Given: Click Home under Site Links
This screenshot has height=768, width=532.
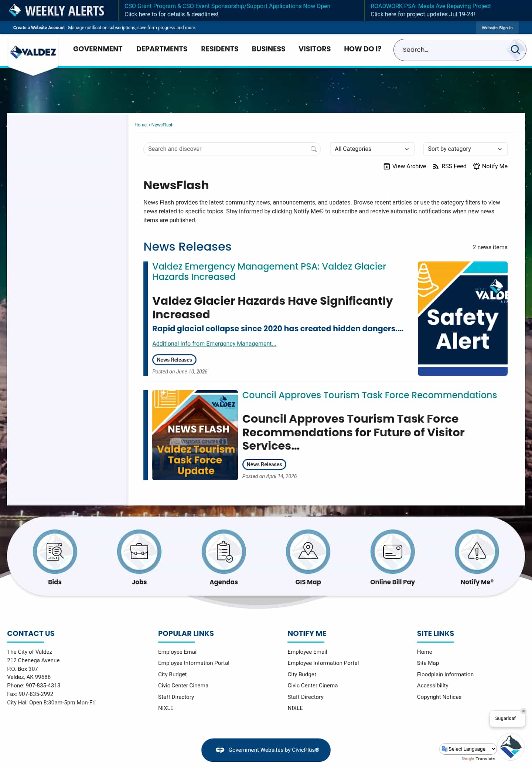Looking at the screenshot, I should [x=424, y=652].
